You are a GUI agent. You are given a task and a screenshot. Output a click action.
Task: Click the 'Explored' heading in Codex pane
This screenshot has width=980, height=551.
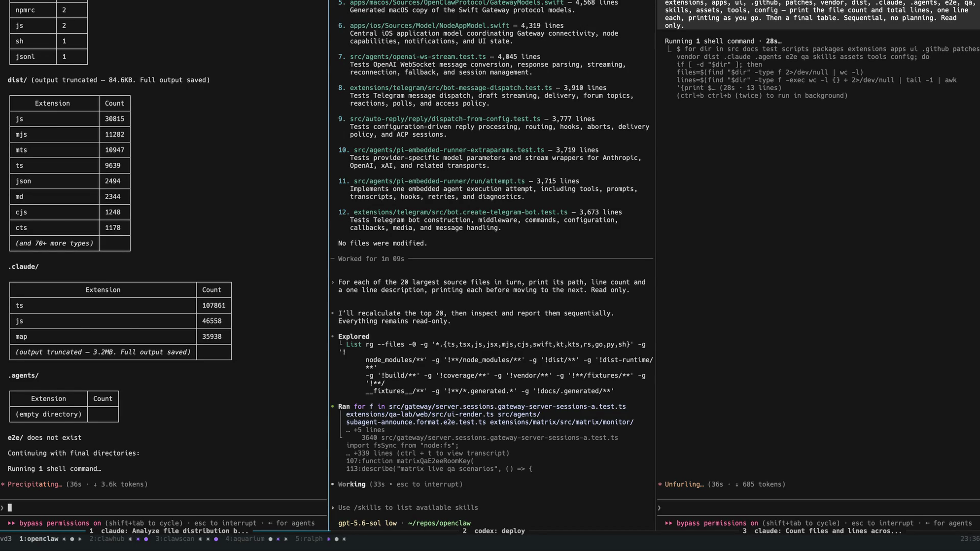(x=353, y=336)
